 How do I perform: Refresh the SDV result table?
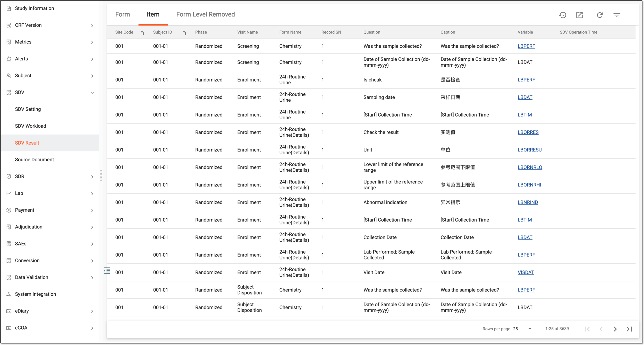[x=600, y=15]
